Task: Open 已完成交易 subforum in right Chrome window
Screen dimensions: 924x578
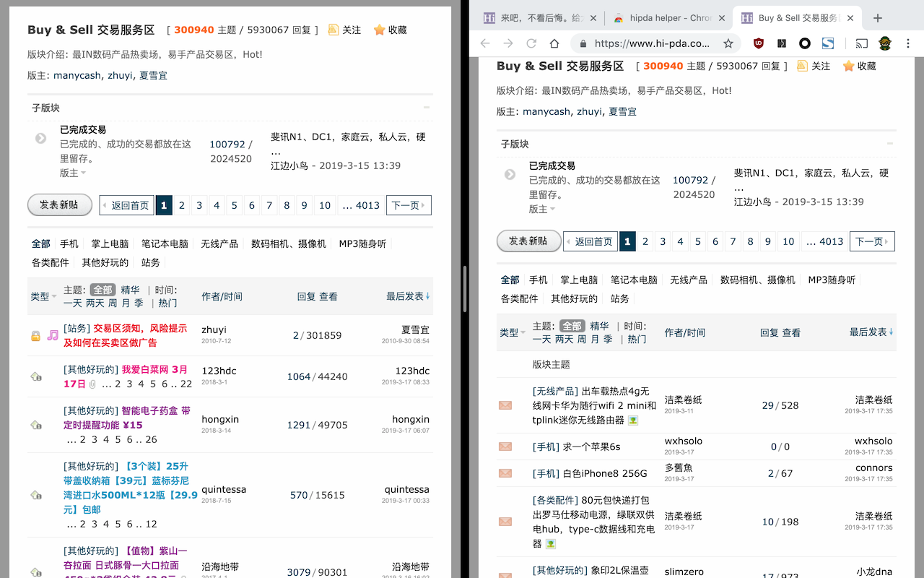Action: click(x=552, y=165)
